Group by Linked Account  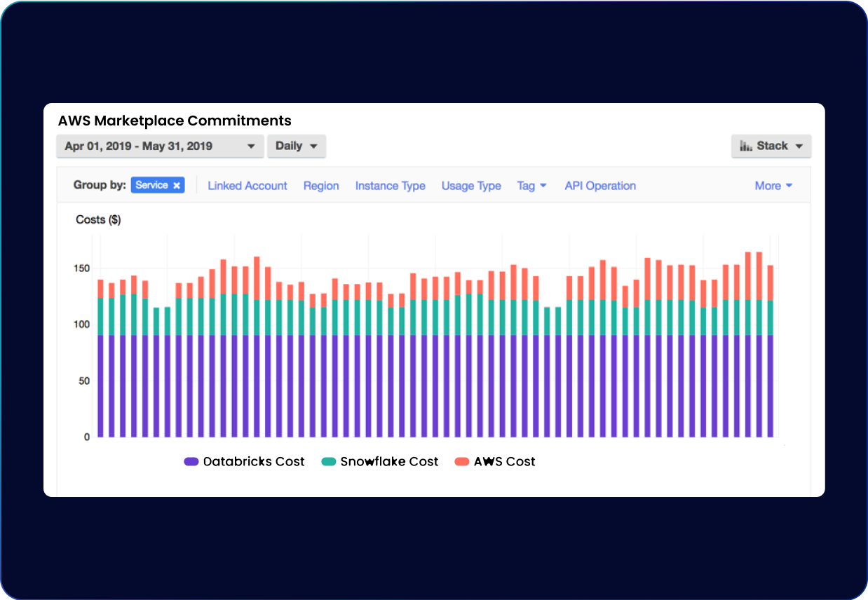pos(247,186)
